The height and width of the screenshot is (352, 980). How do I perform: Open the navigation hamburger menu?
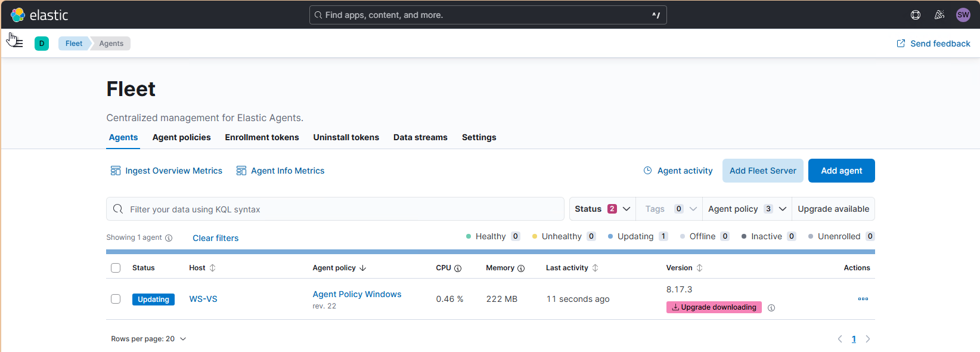pos(17,43)
